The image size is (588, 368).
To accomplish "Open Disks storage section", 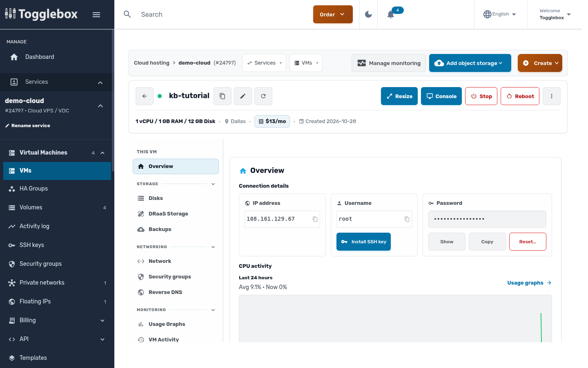I will pos(176,198).
